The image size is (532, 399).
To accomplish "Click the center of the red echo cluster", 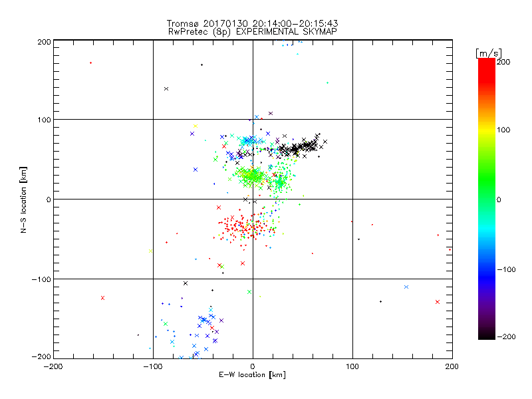I will (245, 228).
